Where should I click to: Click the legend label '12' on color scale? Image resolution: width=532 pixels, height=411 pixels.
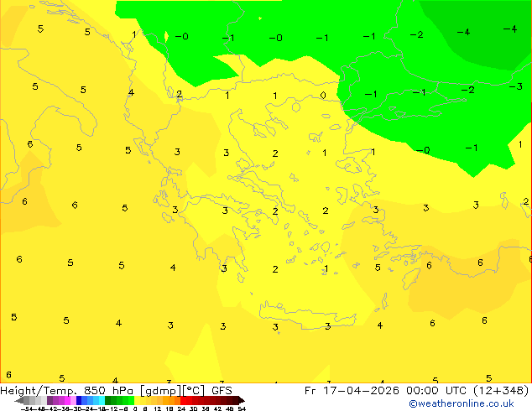pos(158,408)
